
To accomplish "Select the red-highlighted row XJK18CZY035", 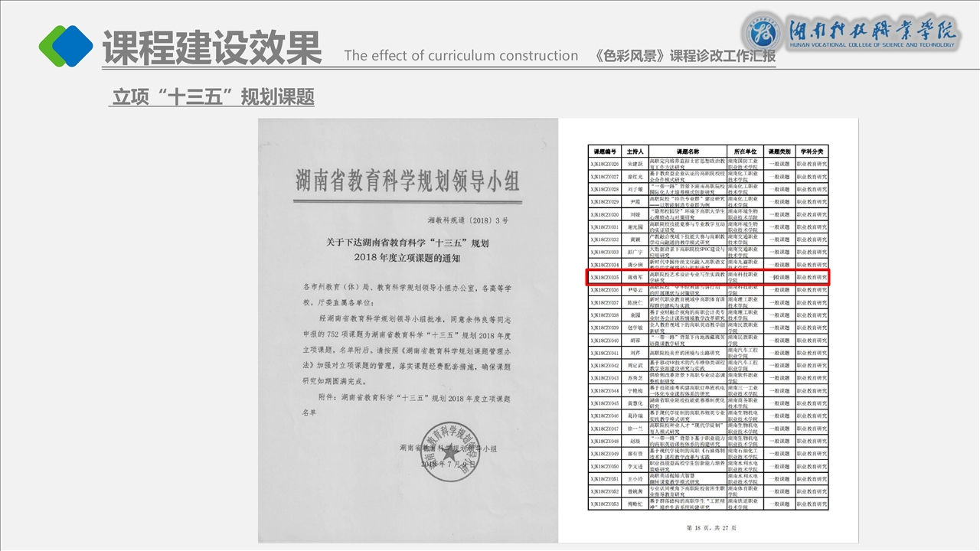I will [x=708, y=277].
